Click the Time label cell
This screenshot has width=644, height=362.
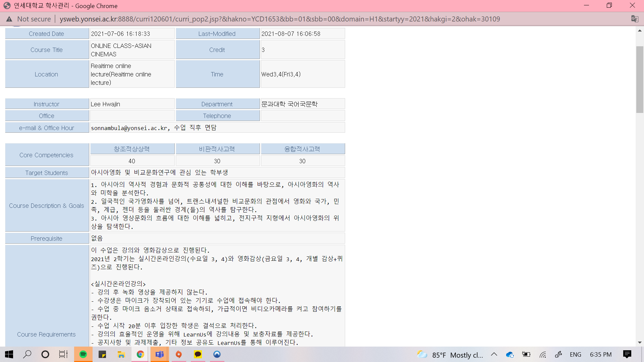coord(217,74)
